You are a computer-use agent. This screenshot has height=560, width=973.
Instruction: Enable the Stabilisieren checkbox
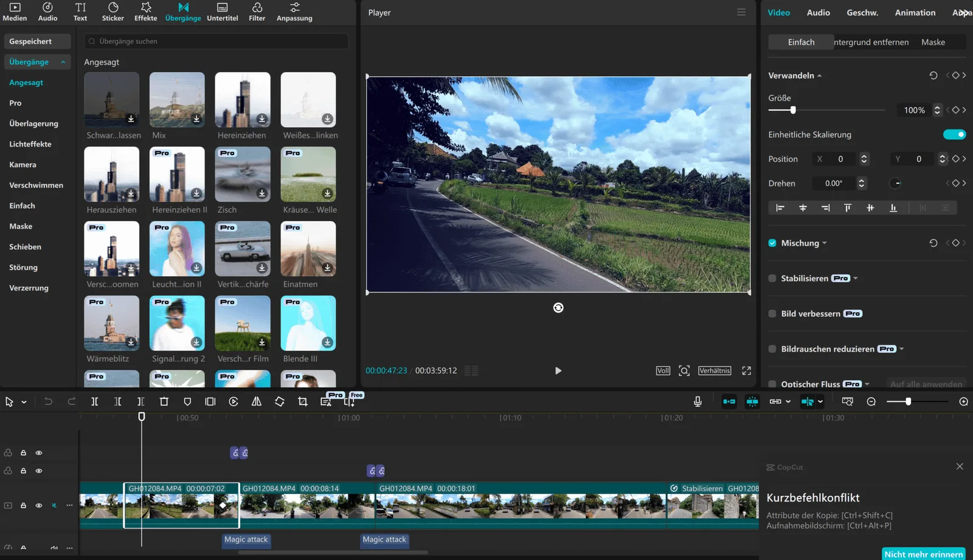pos(772,278)
